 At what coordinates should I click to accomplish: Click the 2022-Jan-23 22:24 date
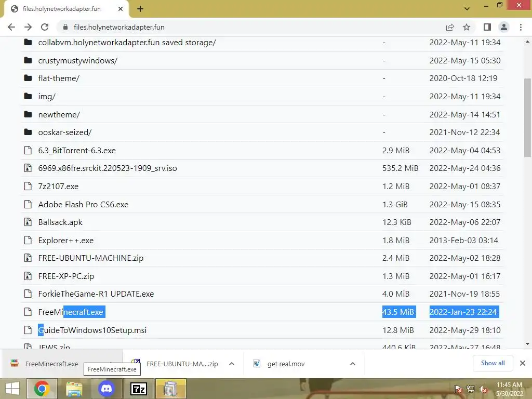click(463, 312)
